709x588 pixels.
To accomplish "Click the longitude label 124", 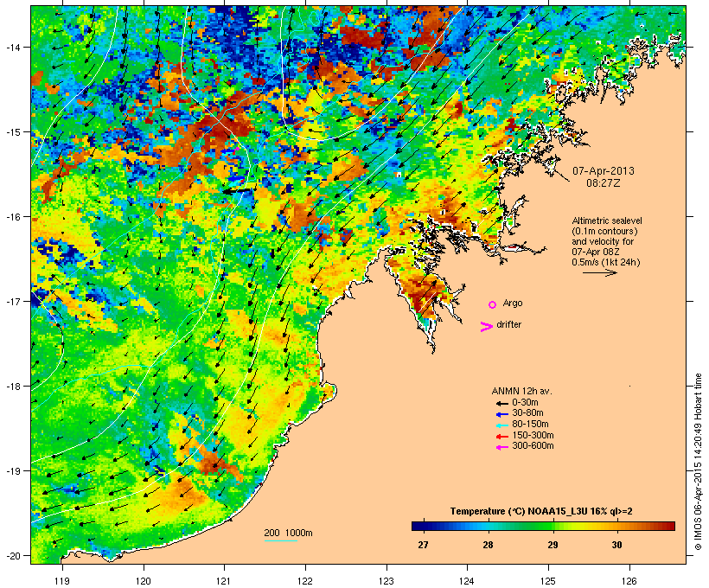I will (467, 581).
